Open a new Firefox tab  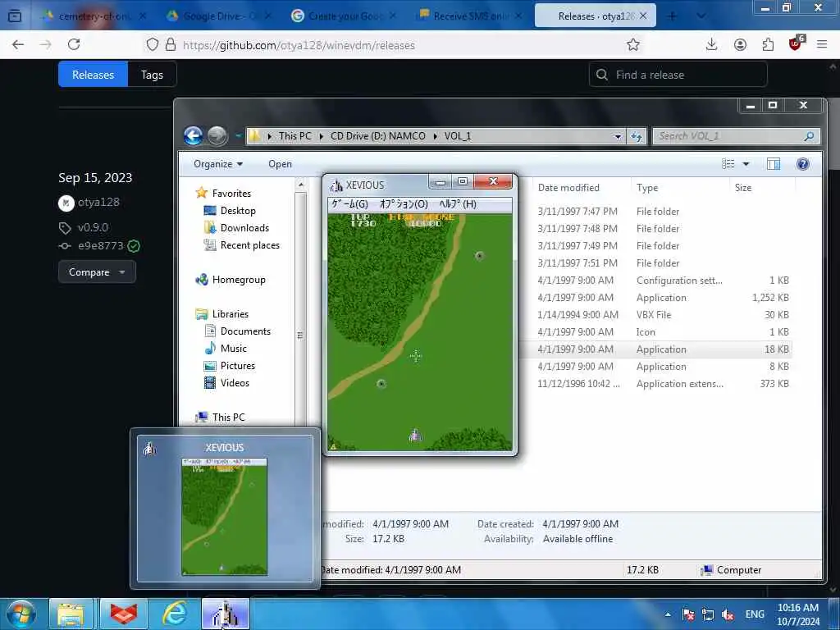pyautogui.click(x=672, y=16)
